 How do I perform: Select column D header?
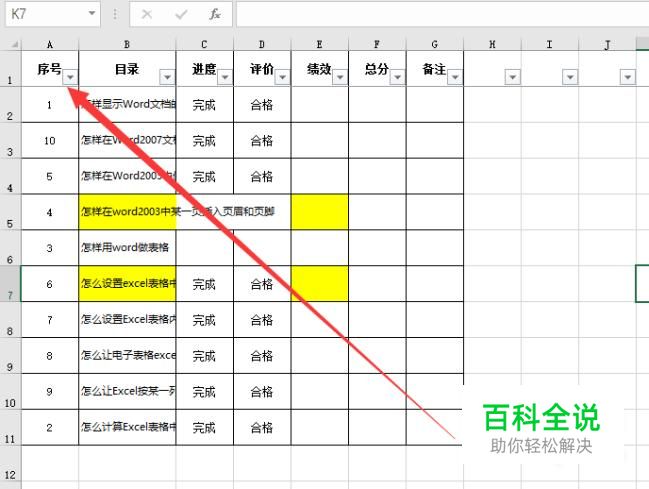point(262,44)
